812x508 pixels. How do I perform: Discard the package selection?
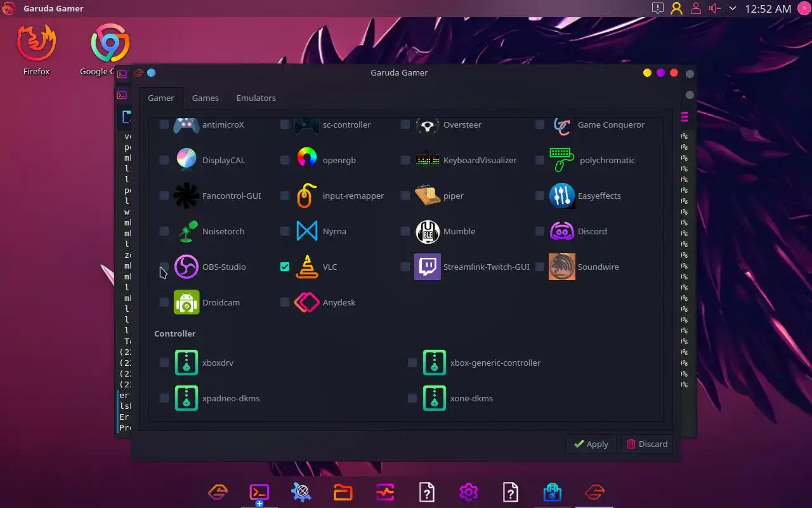[x=647, y=444]
